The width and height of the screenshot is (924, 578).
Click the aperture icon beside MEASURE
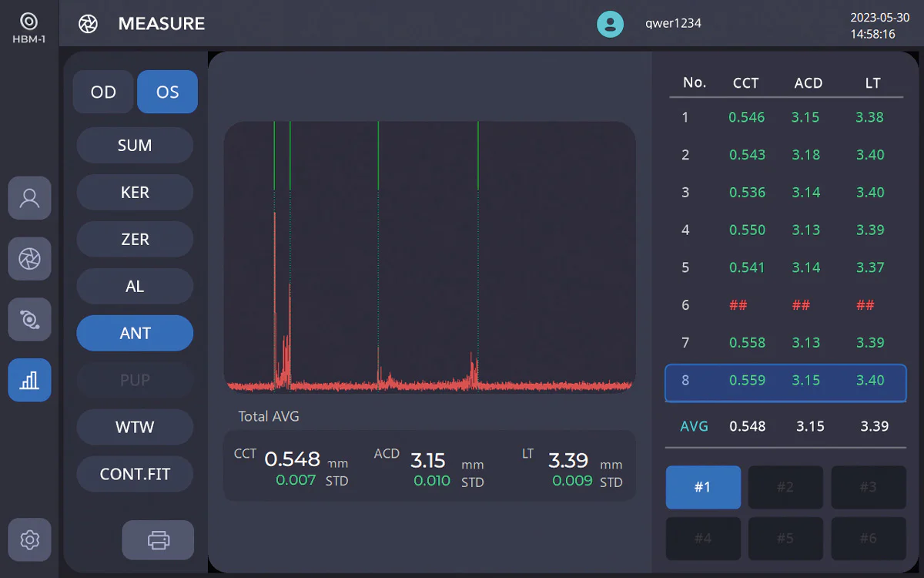click(x=88, y=24)
